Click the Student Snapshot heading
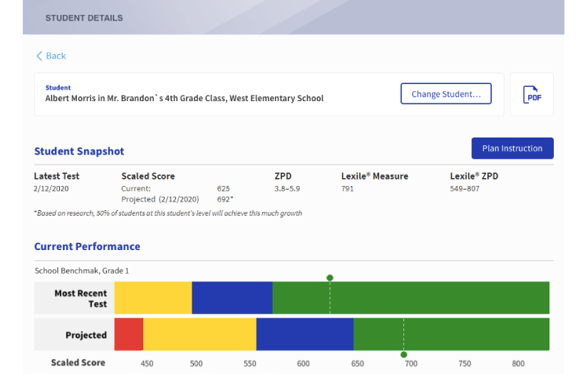Image resolution: width=588 pixels, height=374 pixels. tap(79, 151)
